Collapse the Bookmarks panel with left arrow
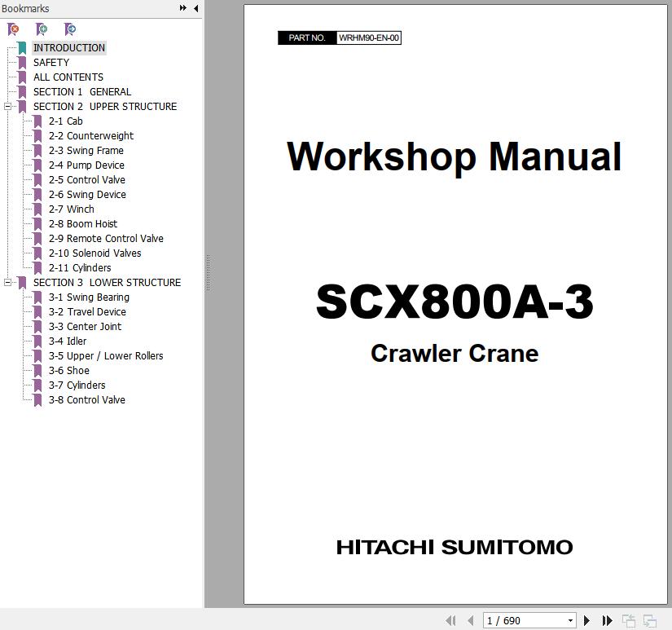Viewport: 672px width, 630px height. [195, 8]
